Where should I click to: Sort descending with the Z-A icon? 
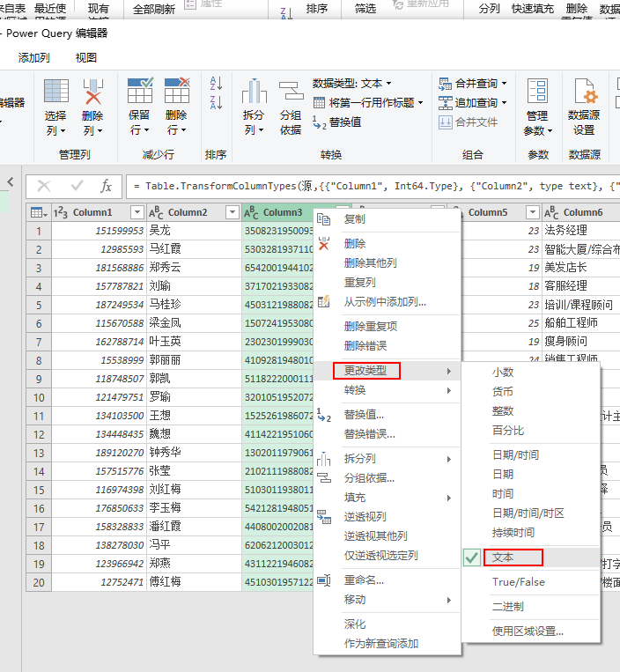click(216, 102)
